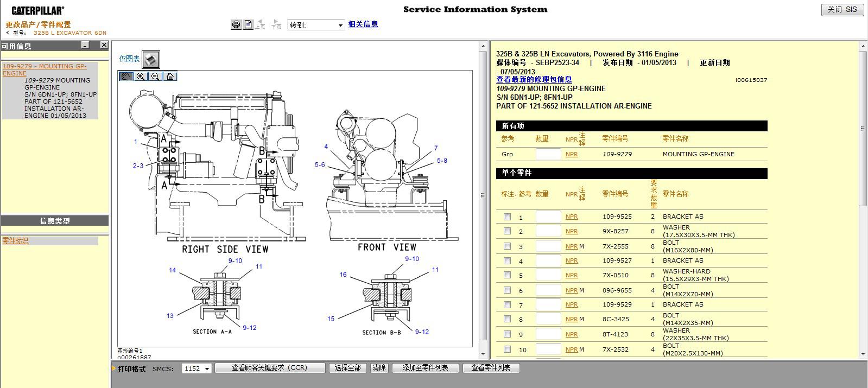Click quantity field for item 1
Viewport: 868px width, 388px height.
(x=548, y=217)
